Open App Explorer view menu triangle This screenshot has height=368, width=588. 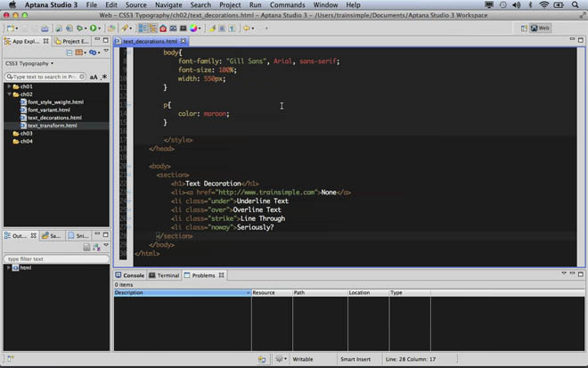(x=106, y=51)
